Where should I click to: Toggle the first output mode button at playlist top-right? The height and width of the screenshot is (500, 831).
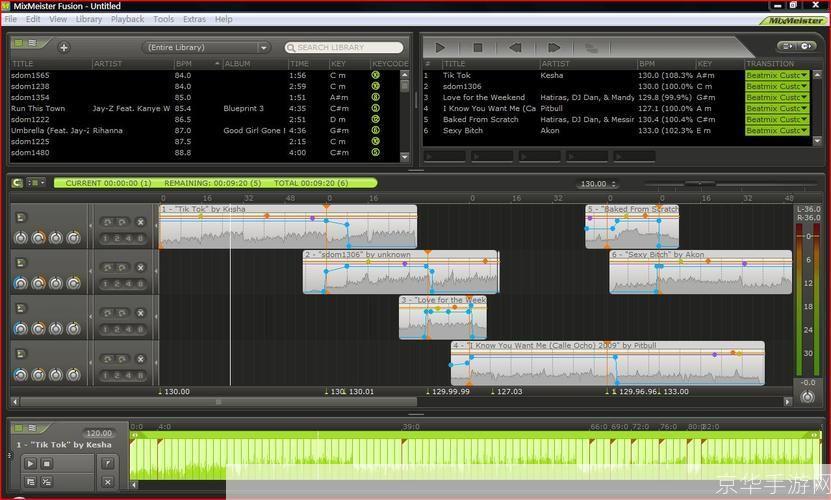[788, 46]
